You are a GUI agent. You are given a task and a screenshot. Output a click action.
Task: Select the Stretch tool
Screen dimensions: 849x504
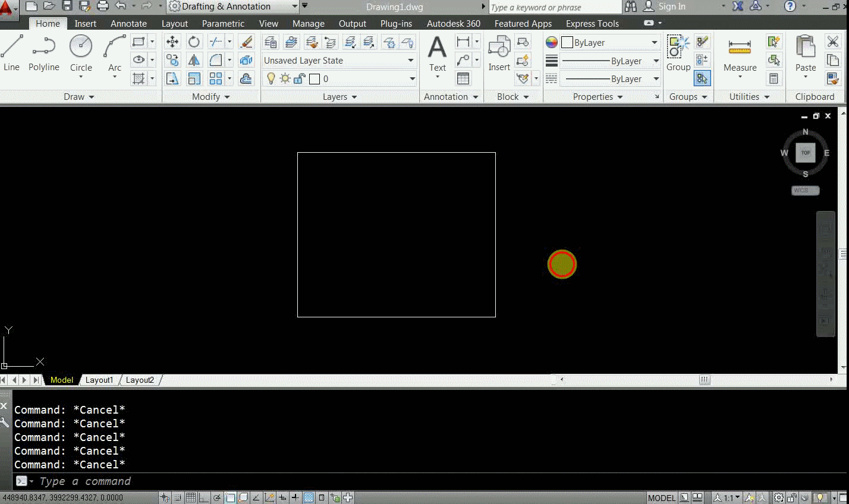pos(172,78)
